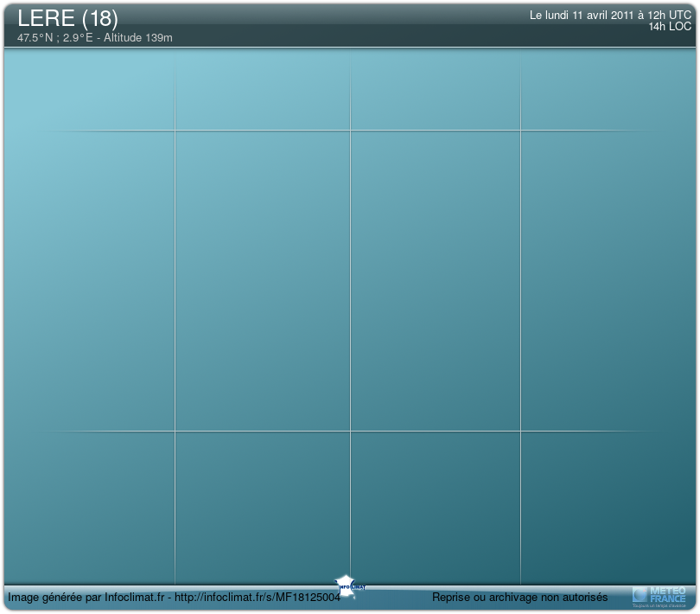Click the LERE (18) station title
This screenshot has height=614, width=700.
click(67, 18)
